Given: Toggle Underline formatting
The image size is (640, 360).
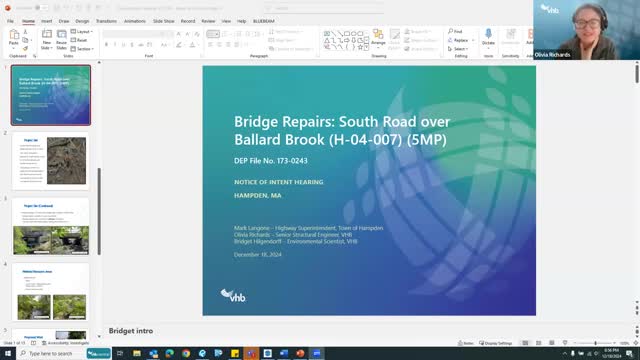Looking at the screenshot, I should click(x=124, y=44).
